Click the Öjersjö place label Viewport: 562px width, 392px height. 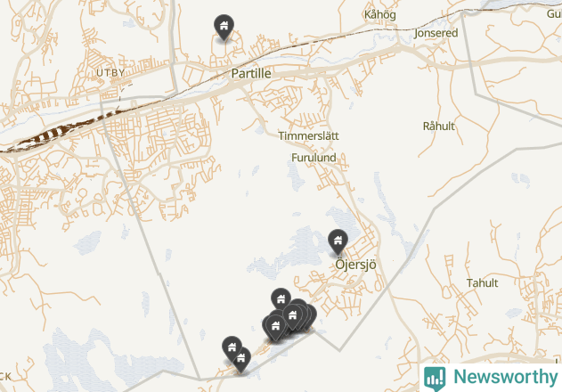point(355,265)
